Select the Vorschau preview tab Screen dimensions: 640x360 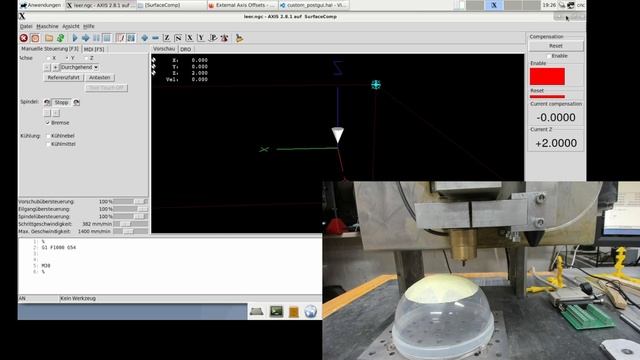(164, 49)
